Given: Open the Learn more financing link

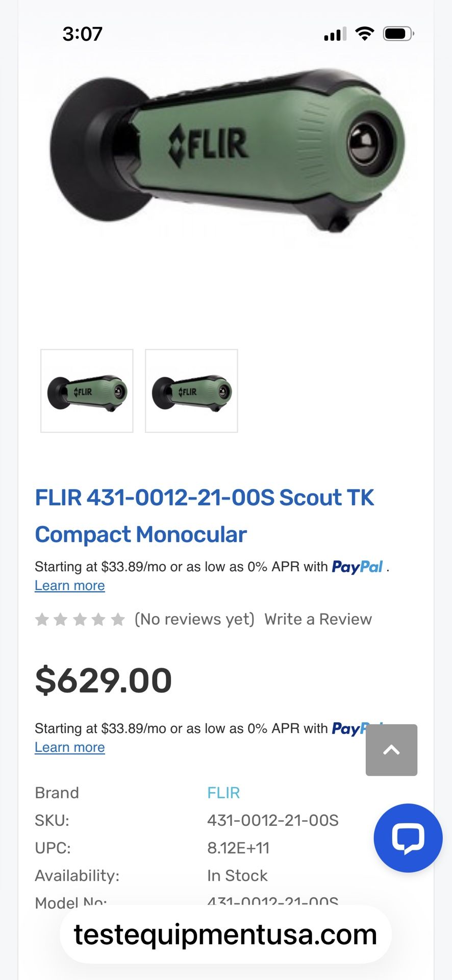Looking at the screenshot, I should [70, 585].
